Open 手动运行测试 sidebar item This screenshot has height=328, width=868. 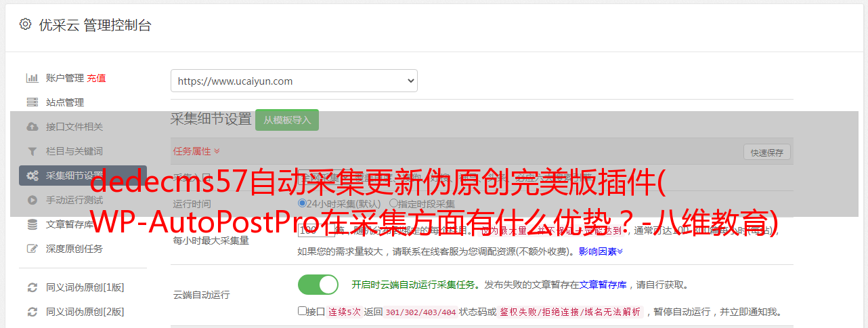pos(74,200)
